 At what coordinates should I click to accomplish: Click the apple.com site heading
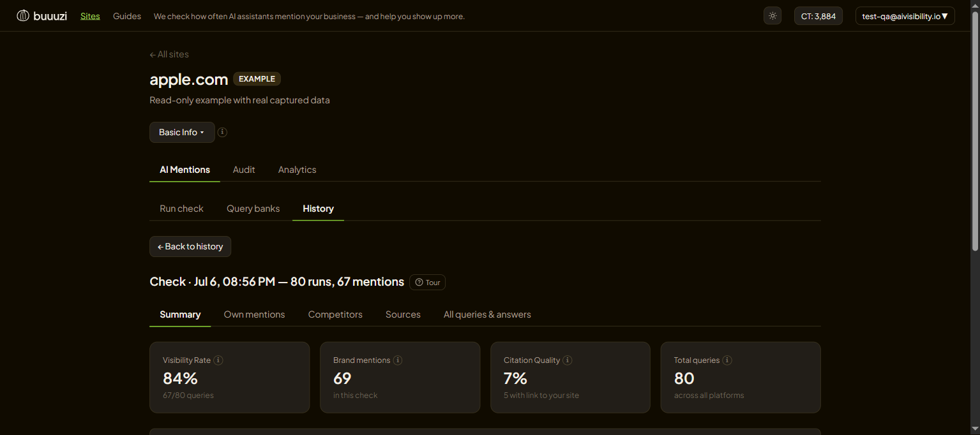point(189,79)
